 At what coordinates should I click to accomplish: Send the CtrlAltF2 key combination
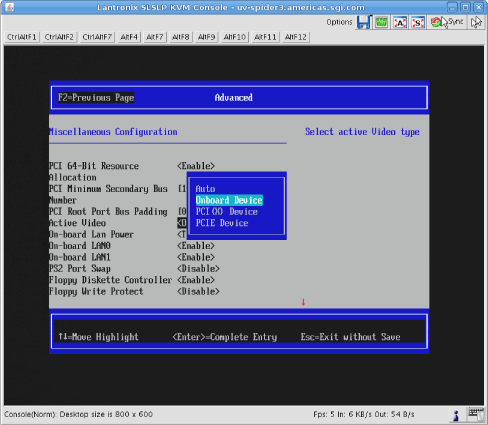point(59,37)
